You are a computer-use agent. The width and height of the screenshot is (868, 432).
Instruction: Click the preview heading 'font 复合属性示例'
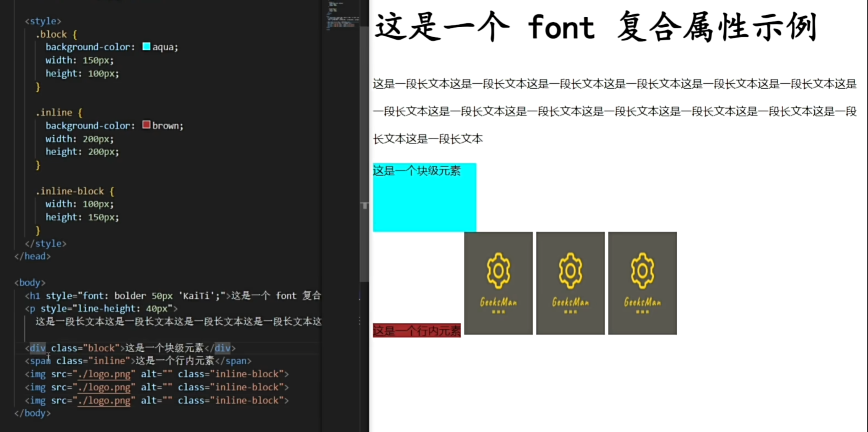pos(596,27)
